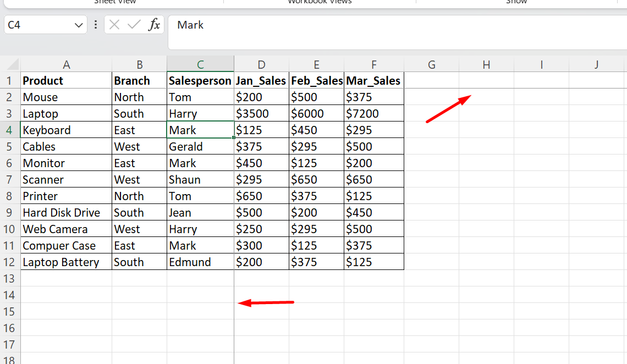The image size is (627, 364).
Task: Click the Workbook Views ribbon group
Action: [x=320, y=2]
